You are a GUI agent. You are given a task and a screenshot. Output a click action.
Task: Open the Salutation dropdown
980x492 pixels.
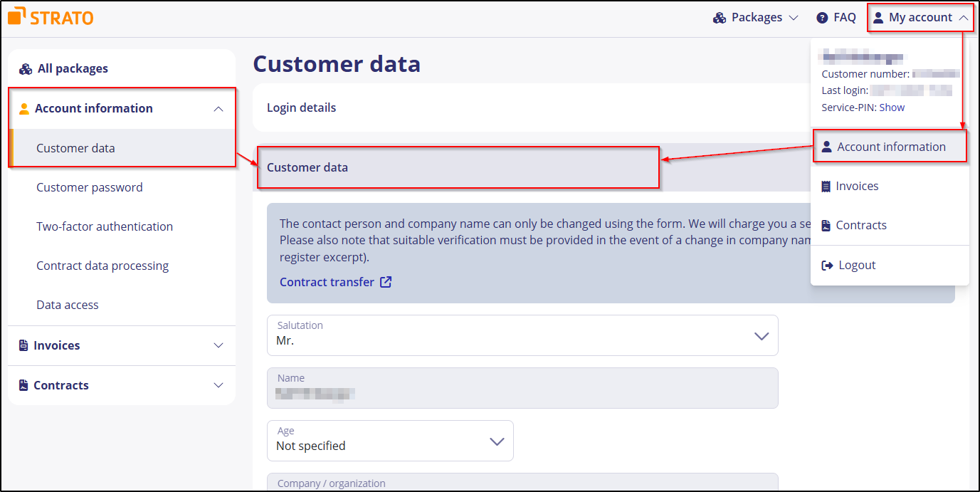pyautogui.click(x=761, y=335)
